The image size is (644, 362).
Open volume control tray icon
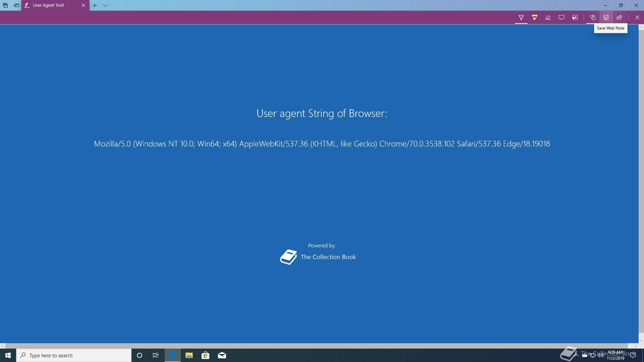click(601, 355)
